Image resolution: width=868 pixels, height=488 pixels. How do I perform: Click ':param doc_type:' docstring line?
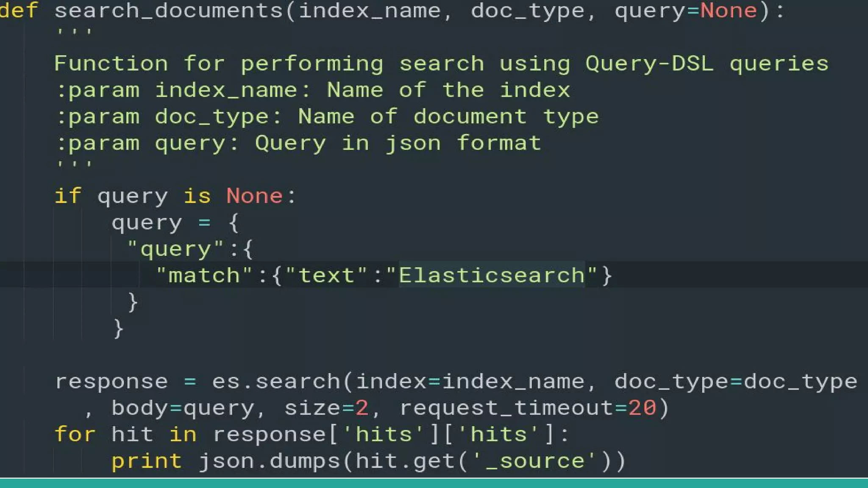point(168,117)
